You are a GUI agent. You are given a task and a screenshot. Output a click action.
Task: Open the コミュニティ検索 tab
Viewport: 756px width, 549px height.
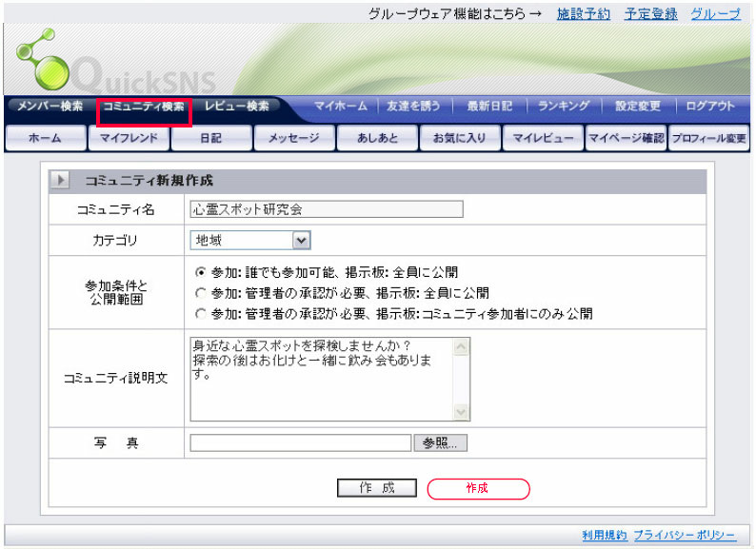(x=144, y=107)
